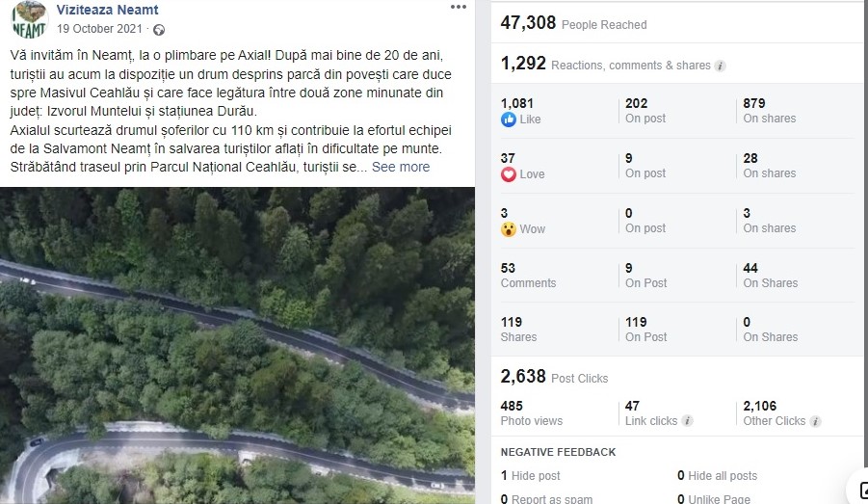Click the blue Like reaction icon
The width and height of the screenshot is (868, 504).
(508, 119)
